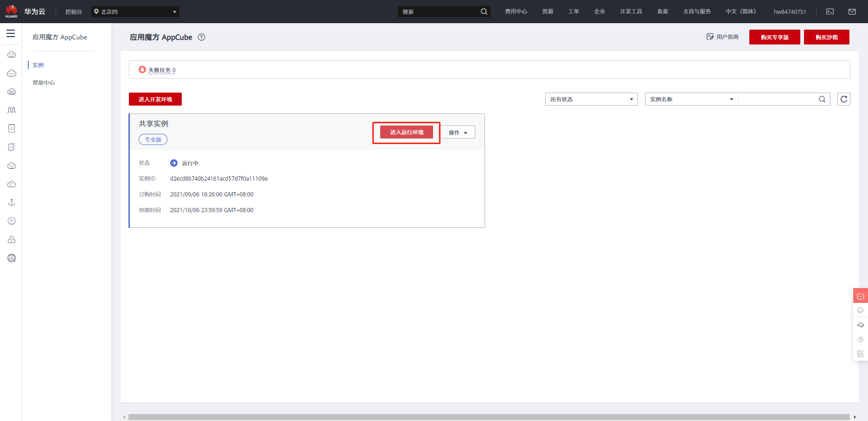Viewport: 868px width, 421px height.
Task: Open the globe domain icon in sidebar
Action: tap(12, 258)
